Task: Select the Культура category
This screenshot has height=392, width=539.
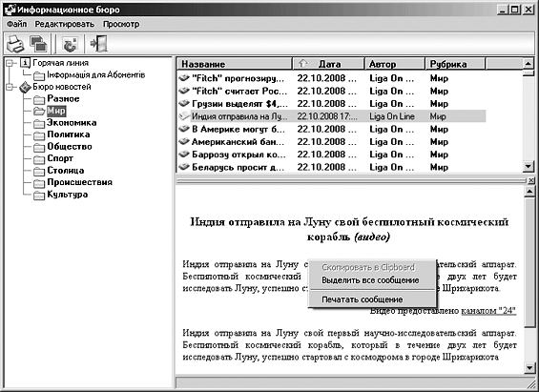Action: pyautogui.click(x=68, y=195)
